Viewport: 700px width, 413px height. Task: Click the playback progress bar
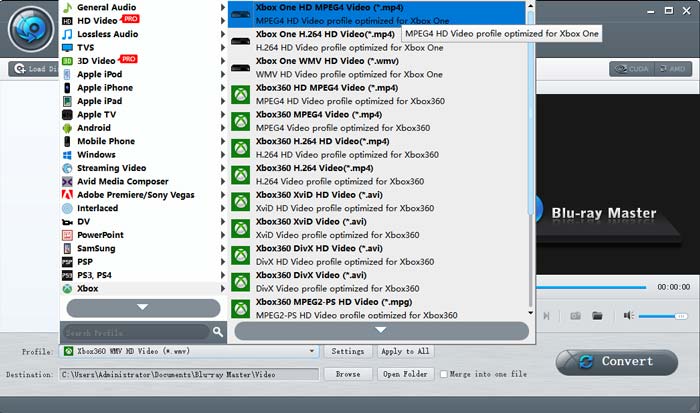(x=591, y=288)
